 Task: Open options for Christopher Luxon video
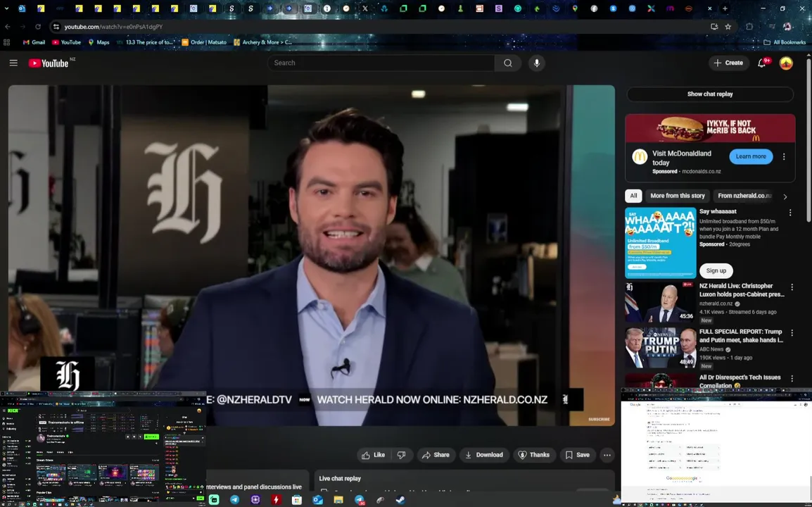792,287
